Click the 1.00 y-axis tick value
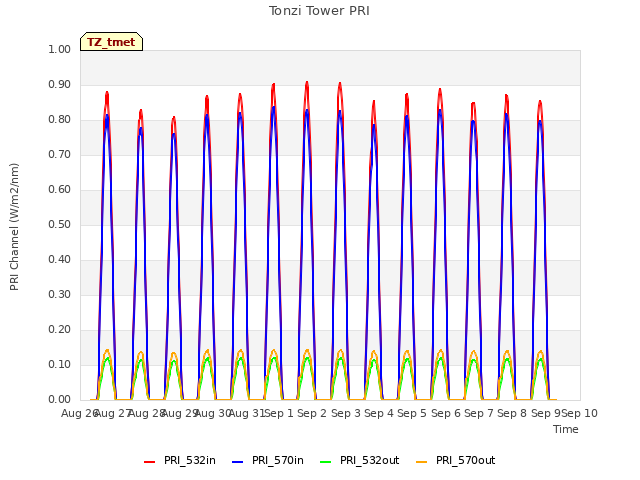The height and width of the screenshot is (480, 640). [60, 49]
